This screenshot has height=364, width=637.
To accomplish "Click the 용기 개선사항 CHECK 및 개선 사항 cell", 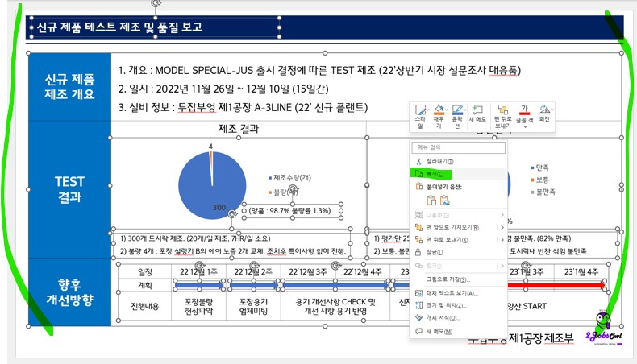I will tap(335, 306).
